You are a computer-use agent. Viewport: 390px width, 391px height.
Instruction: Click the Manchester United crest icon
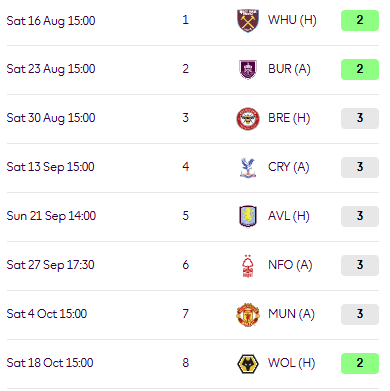click(248, 315)
